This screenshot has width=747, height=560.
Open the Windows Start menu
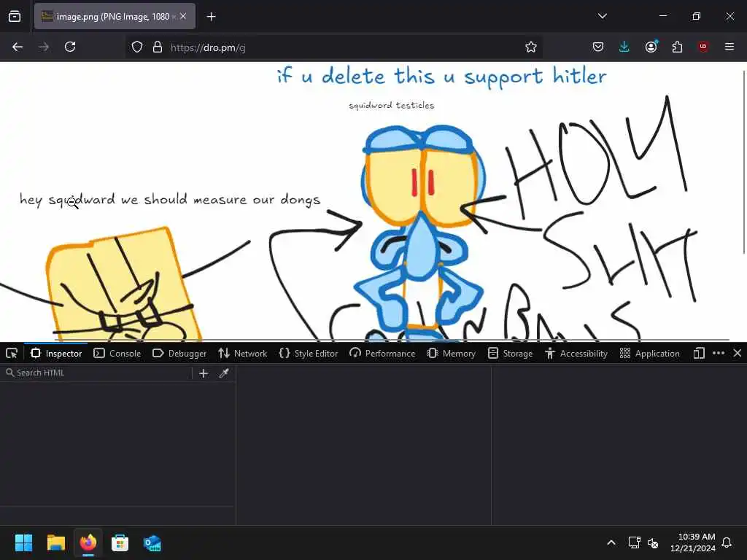coord(23,542)
